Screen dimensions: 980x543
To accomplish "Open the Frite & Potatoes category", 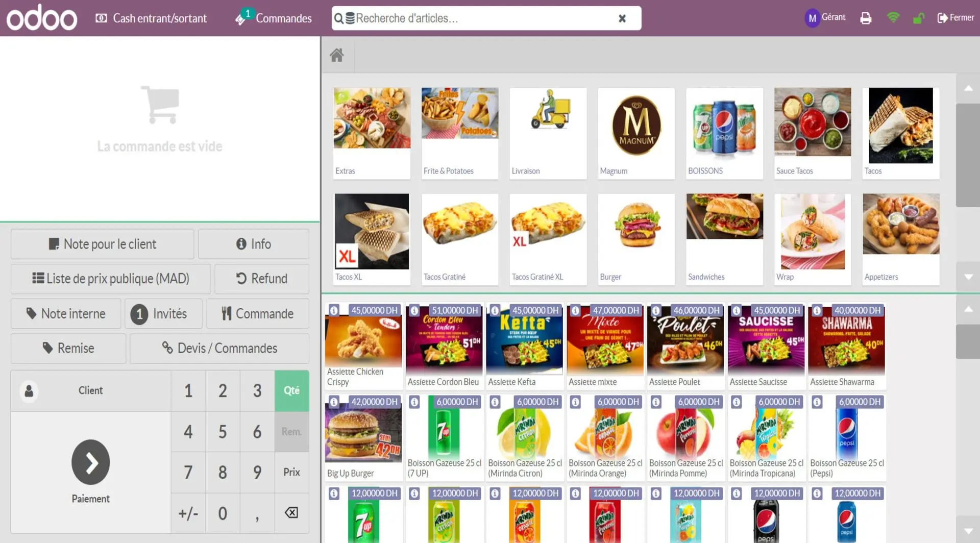I will [x=459, y=133].
